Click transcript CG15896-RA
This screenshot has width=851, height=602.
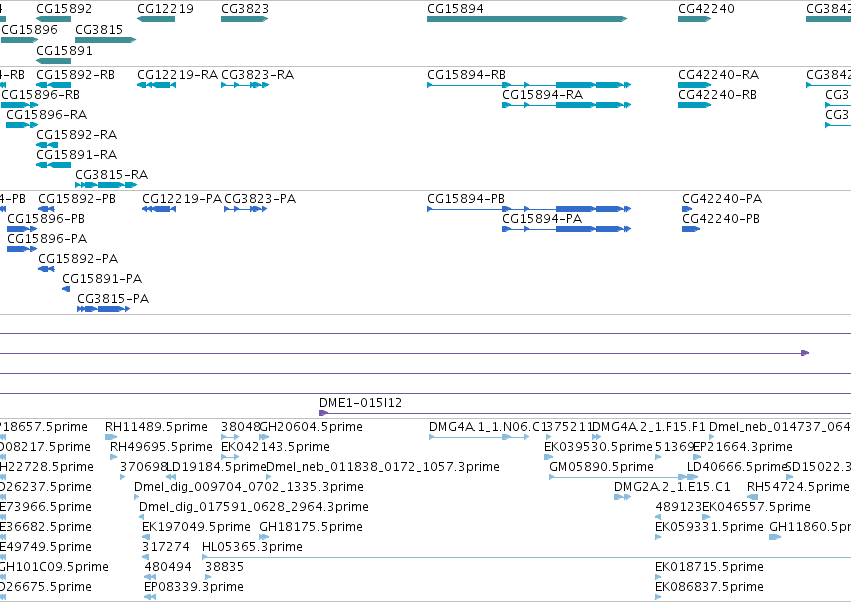click(x=47, y=115)
